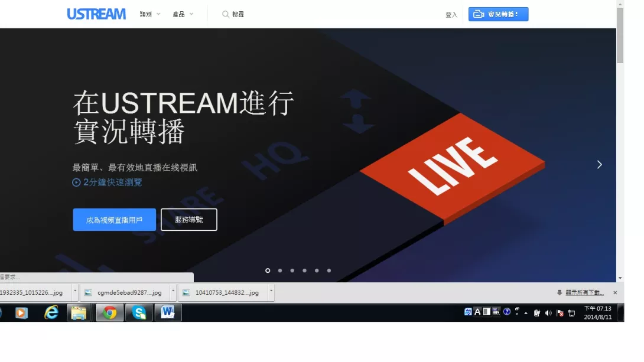Open the volume speaker tray icon

pos(548,313)
